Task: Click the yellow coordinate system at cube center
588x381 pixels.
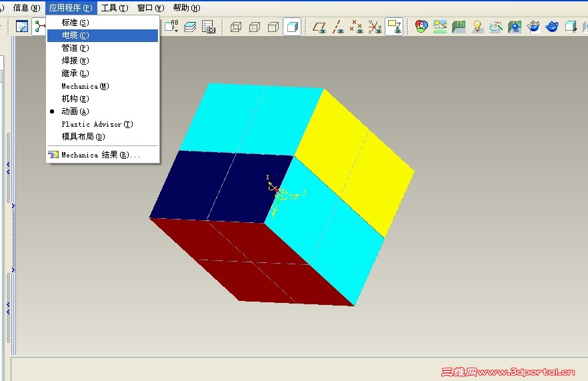Action: (285, 196)
